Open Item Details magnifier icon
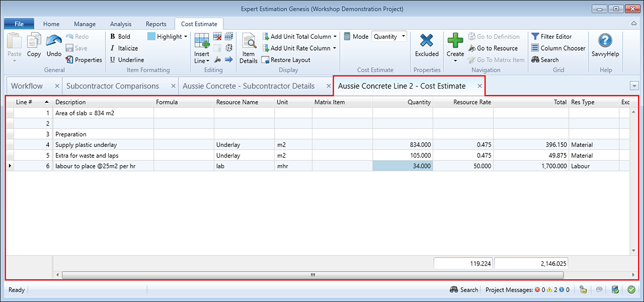The height and width of the screenshot is (302, 644). coord(249,41)
